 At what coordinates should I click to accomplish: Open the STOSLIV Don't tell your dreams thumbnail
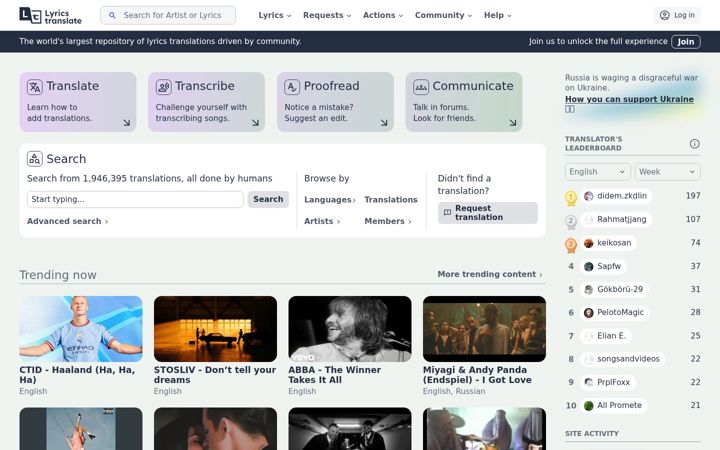[215, 329]
